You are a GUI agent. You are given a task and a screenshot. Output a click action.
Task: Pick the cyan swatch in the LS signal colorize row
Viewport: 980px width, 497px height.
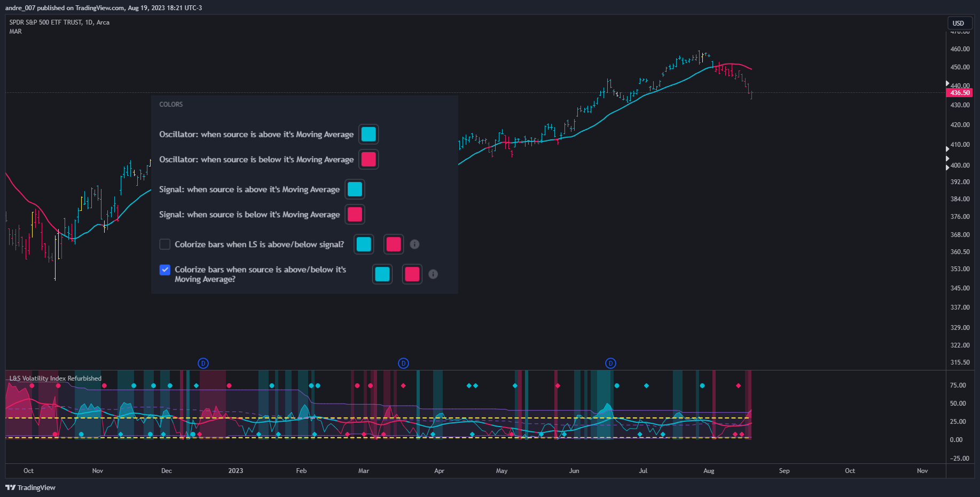point(364,244)
